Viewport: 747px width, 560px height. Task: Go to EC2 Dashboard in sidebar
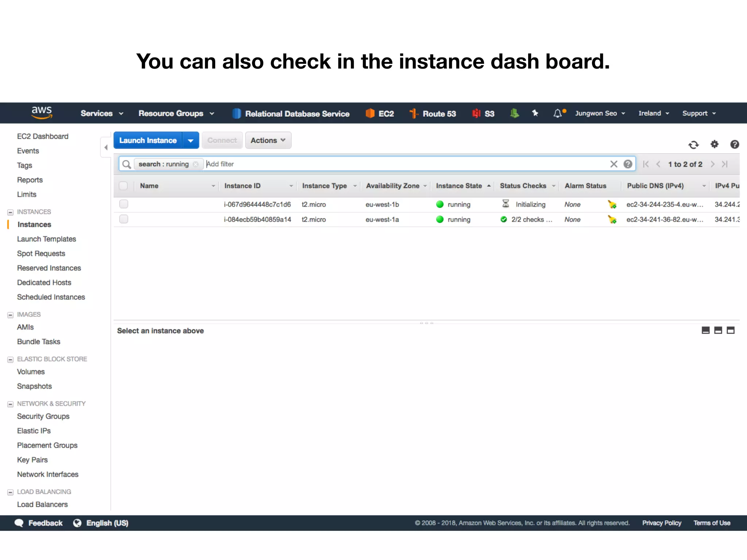point(43,136)
